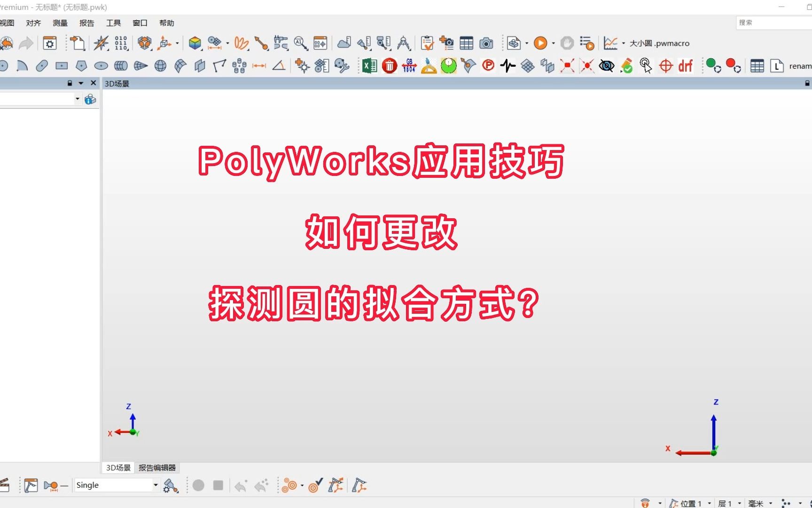The image size is (812, 508).
Task: Click the rectangle feature icon
Action: pyautogui.click(x=62, y=66)
